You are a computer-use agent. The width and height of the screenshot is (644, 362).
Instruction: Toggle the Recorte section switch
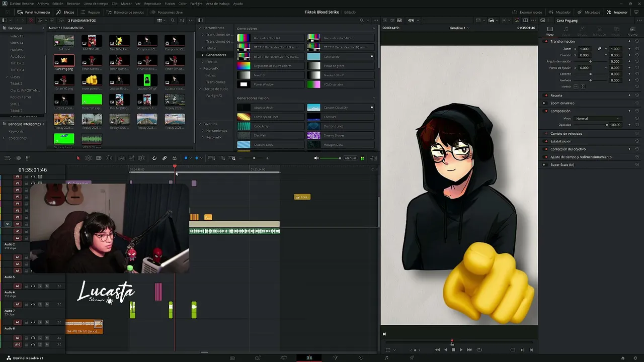(x=546, y=95)
